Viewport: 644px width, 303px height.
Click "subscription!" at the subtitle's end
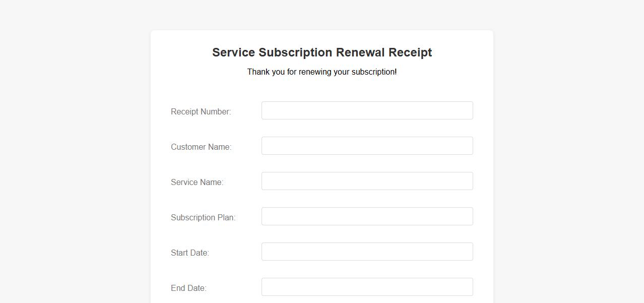point(374,72)
